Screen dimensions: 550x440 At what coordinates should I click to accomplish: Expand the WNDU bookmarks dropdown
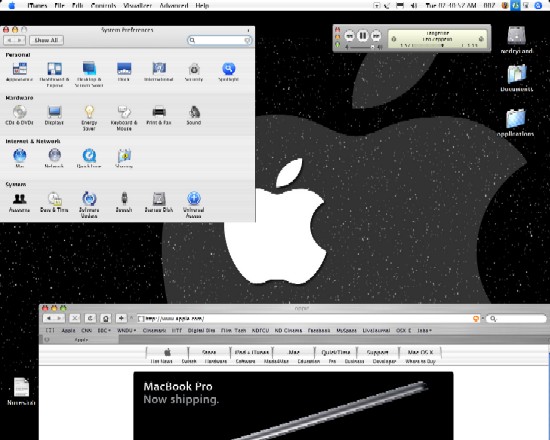[127, 330]
